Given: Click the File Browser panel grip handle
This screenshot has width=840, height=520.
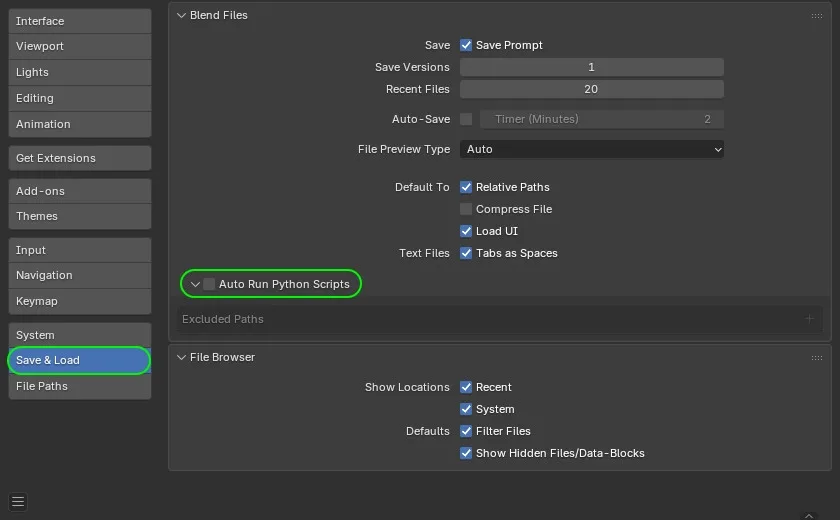Looking at the screenshot, I should tap(817, 358).
